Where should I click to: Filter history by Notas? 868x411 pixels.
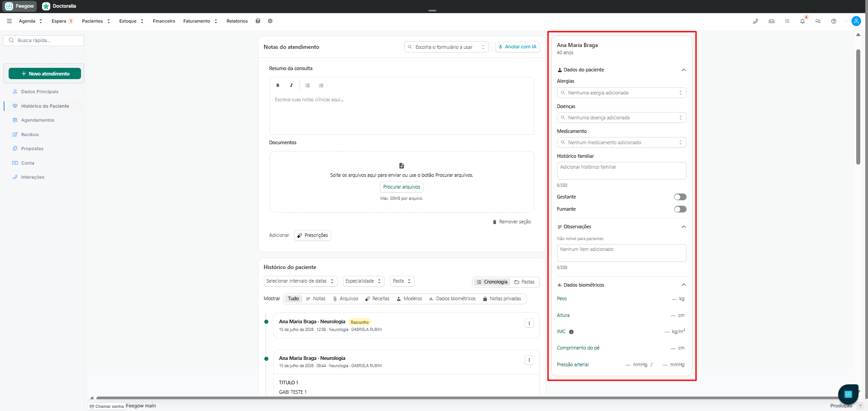315,299
